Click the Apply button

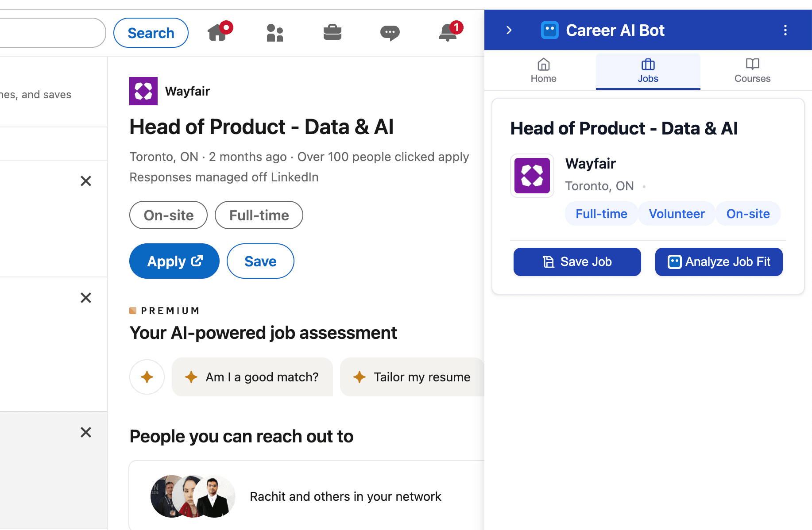[174, 261]
